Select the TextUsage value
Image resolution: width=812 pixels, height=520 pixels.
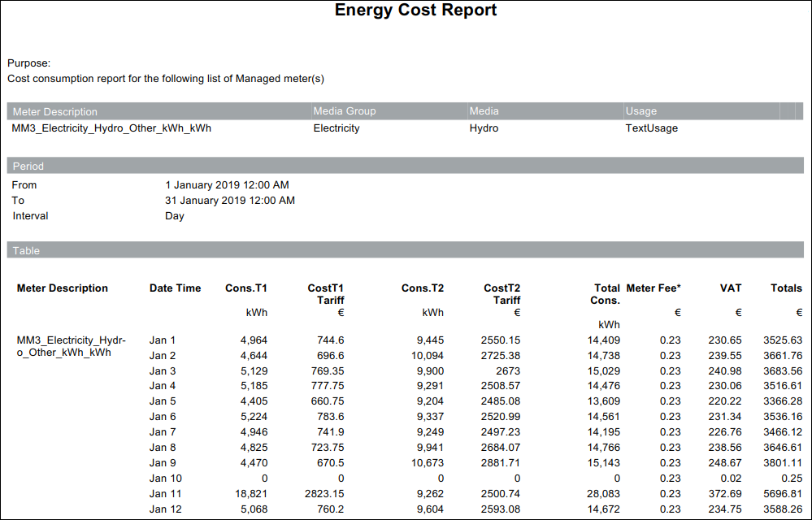[651, 128]
